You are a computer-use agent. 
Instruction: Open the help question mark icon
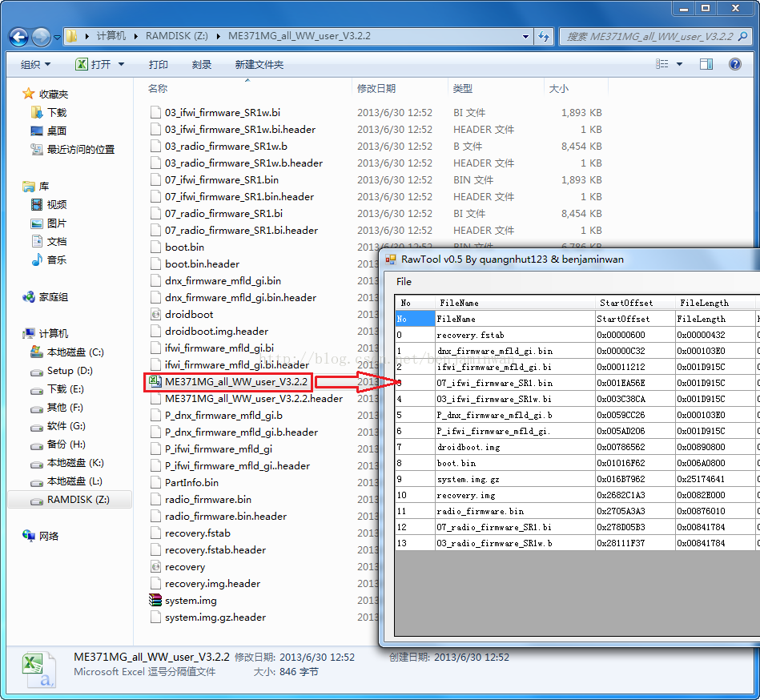coord(735,64)
